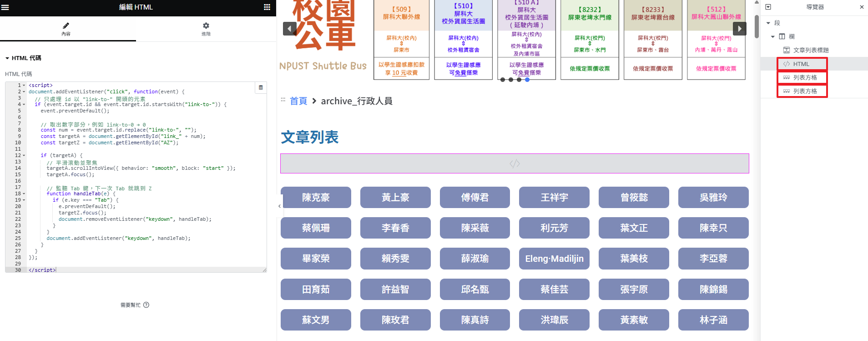
Task: Toggle code fold on line 12
Action: 24,156
